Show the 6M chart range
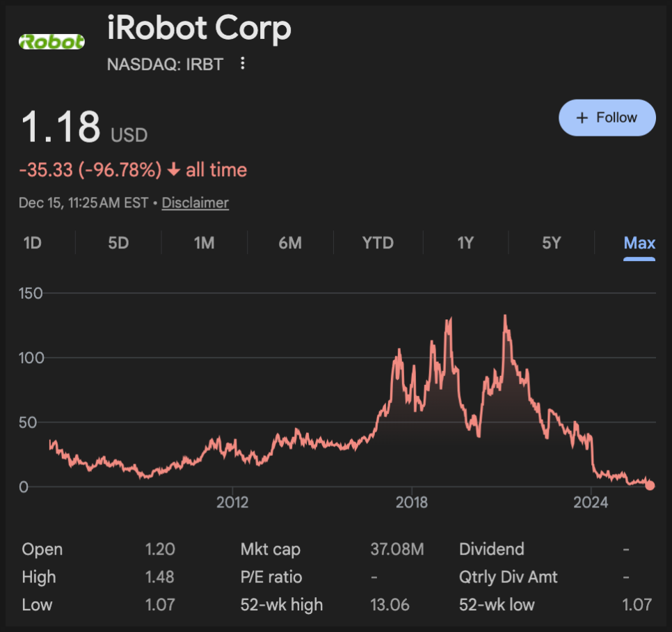 290,243
